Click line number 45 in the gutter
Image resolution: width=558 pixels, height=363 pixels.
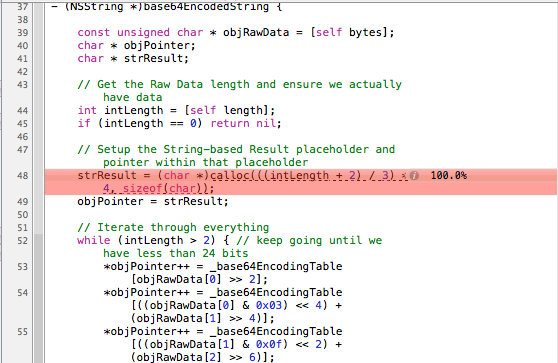click(22, 124)
